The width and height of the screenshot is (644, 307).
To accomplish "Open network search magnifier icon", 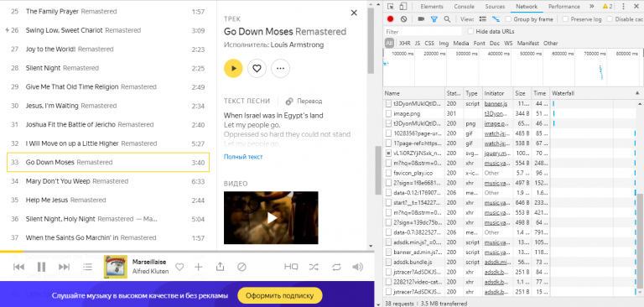I will (447, 19).
